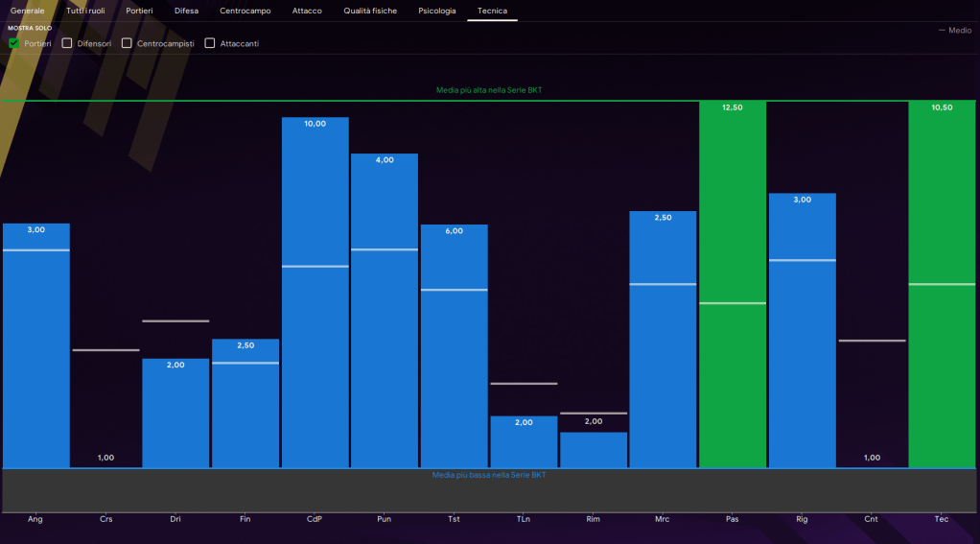Click the Ang bar showing 3,00
Image resolution: width=980 pixels, height=544 pixels.
36,345
